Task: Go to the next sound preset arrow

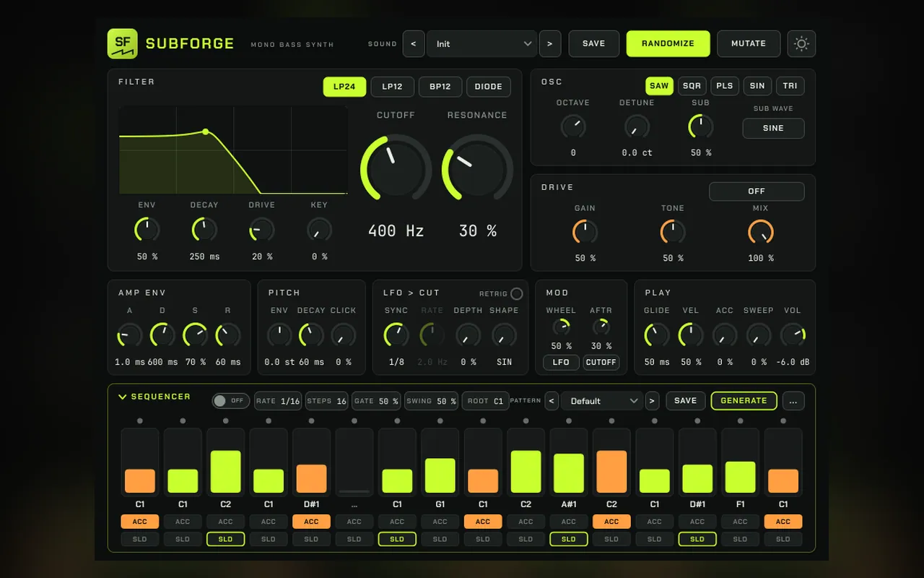Action: tap(550, 43)
